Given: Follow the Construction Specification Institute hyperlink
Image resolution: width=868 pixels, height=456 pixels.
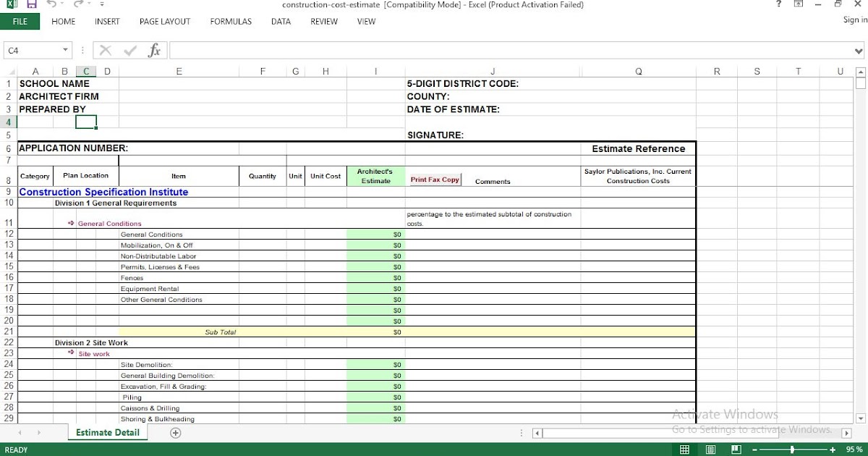Looking at the screenshot, I should click(103, 191).
